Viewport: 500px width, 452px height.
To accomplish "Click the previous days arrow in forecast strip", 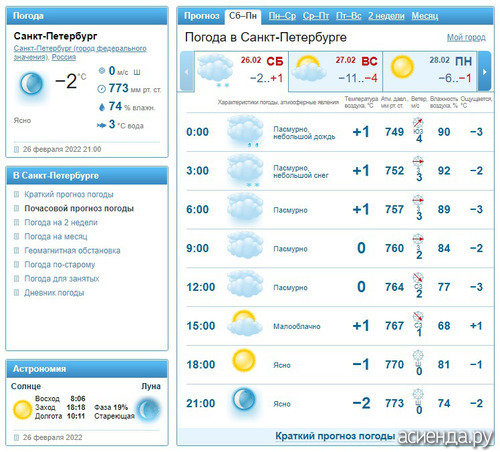I will pyautogui.click(x=187, y=71).
